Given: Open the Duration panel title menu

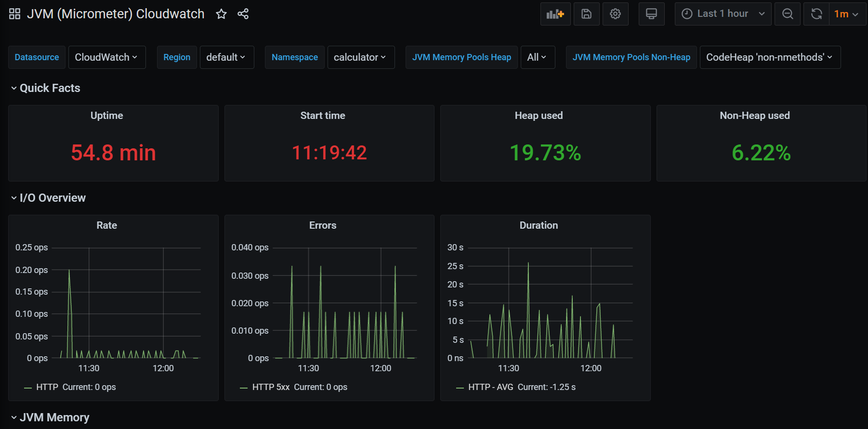Looking at the screenshot, I should 539,225.
